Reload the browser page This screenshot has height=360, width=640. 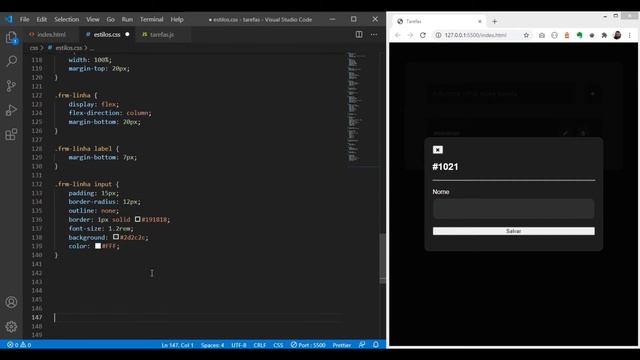pos(423,35)
